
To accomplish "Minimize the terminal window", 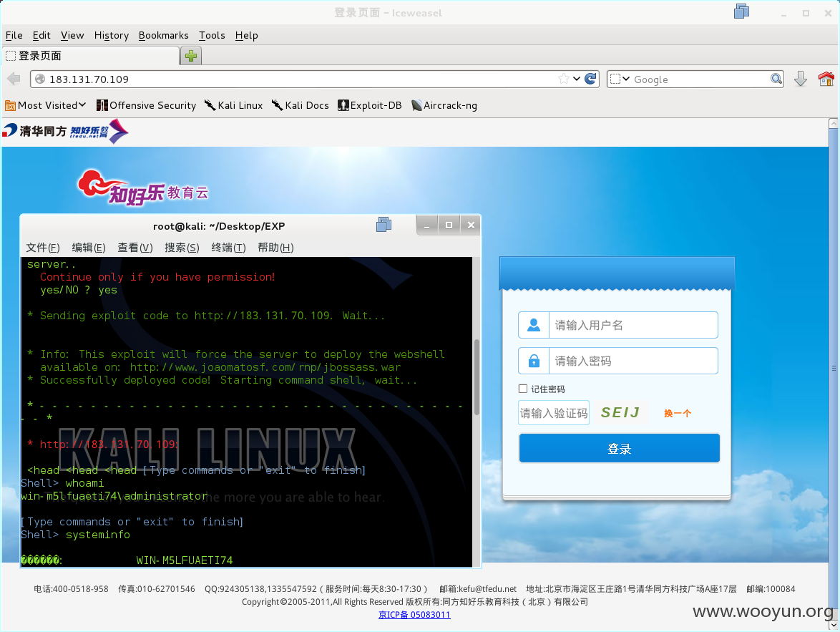I will pos(427,225).
